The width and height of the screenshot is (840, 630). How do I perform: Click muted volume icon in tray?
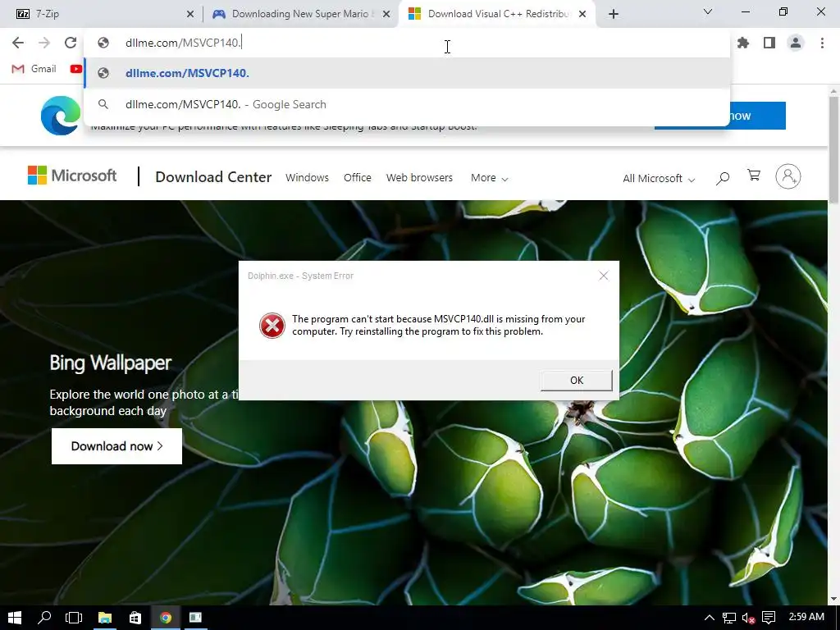pos(749,618)
